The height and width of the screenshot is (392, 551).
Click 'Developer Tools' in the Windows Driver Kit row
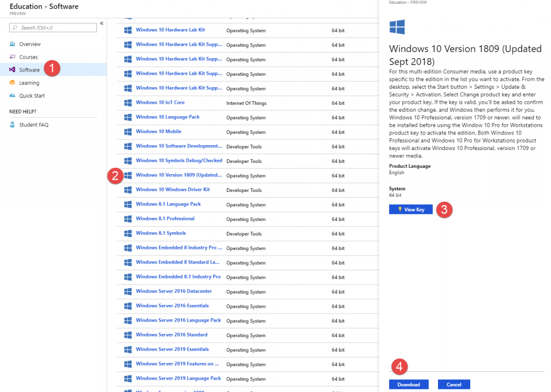(244, 190)
